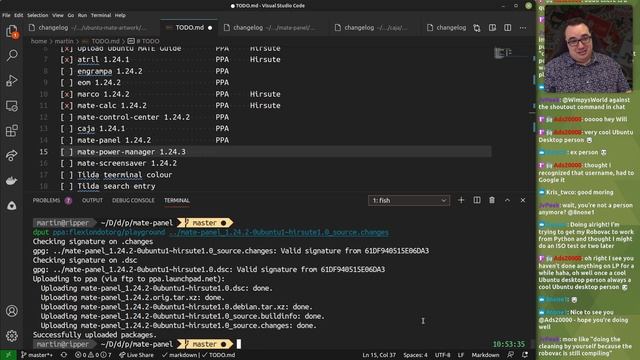Change language mode via Markdown in the status bar
Screen dimensions: 640x360
(x=485, y=355)
